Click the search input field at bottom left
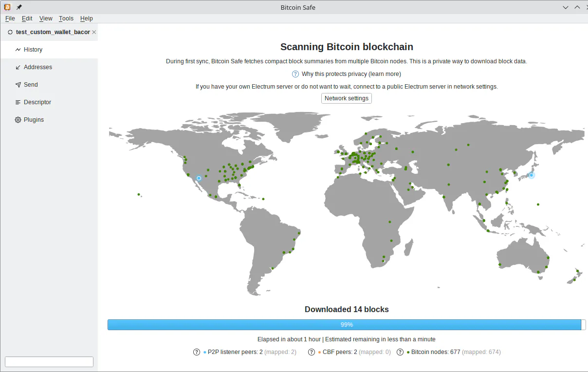Screen dimensions: 588x372 click(x=49, y=362)
